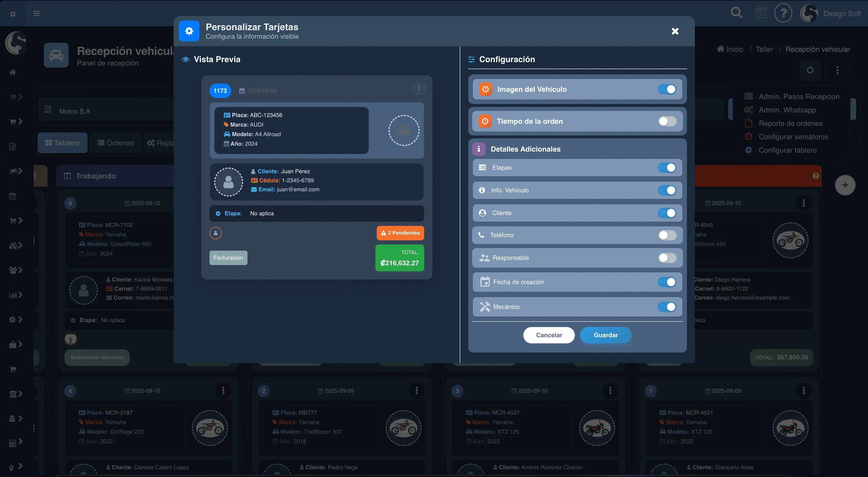
Task: Click the three-dot menu on preview card
Action: pyautogui.click(x=419, y=88)
